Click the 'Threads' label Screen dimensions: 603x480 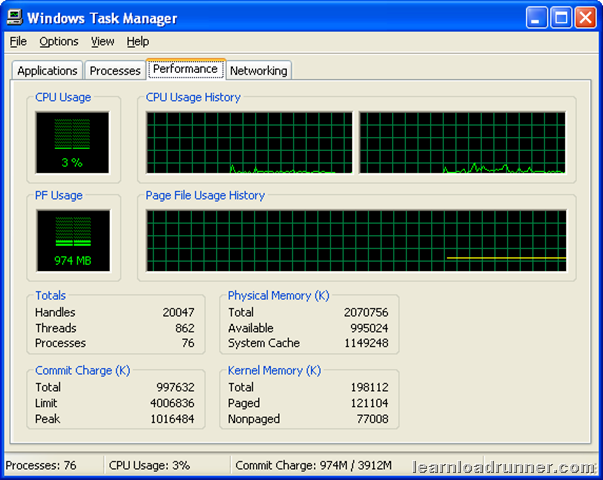[56, 328]
